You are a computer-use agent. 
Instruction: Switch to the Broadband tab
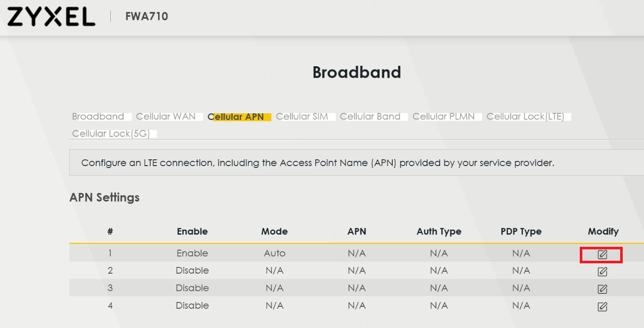(x=98, y=116)
